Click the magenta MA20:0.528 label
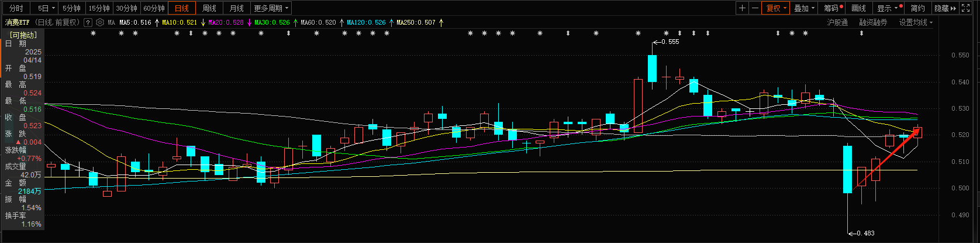 tap(226, 23)
